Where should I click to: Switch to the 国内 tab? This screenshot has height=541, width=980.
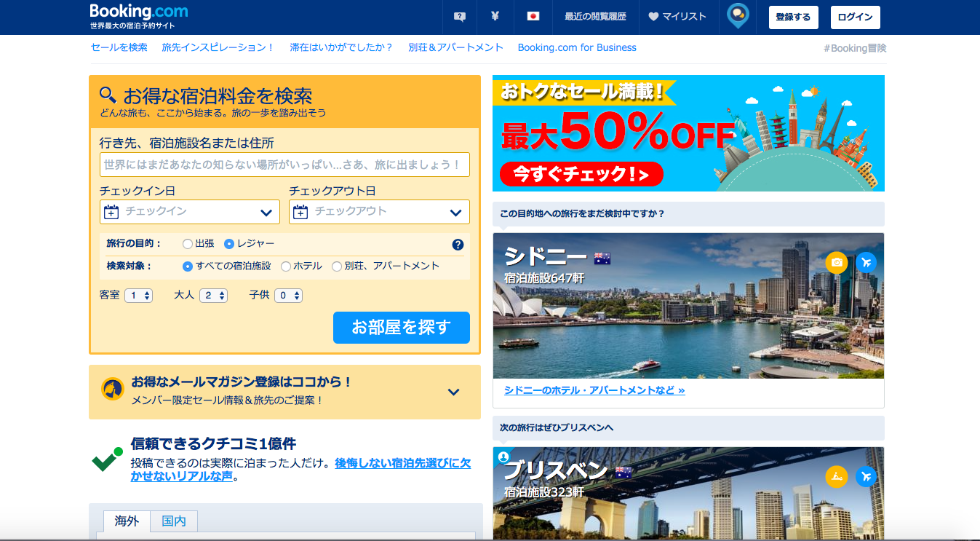pos(174,521)
